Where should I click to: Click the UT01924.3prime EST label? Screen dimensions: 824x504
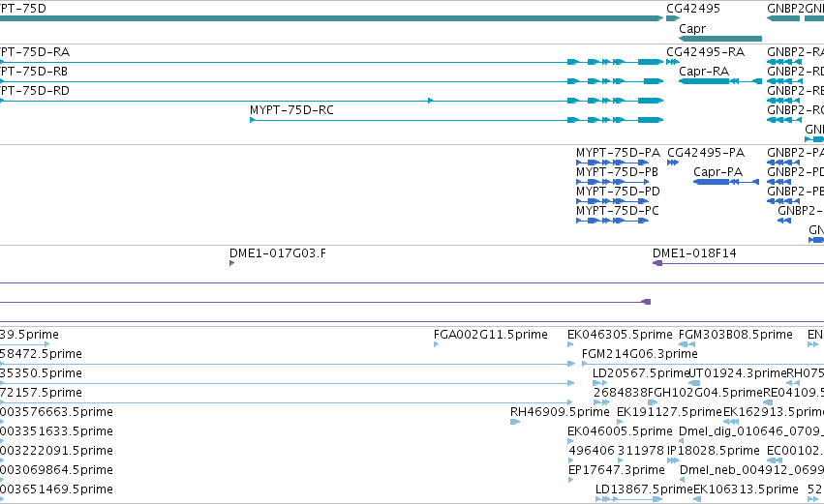pos(737,373)
